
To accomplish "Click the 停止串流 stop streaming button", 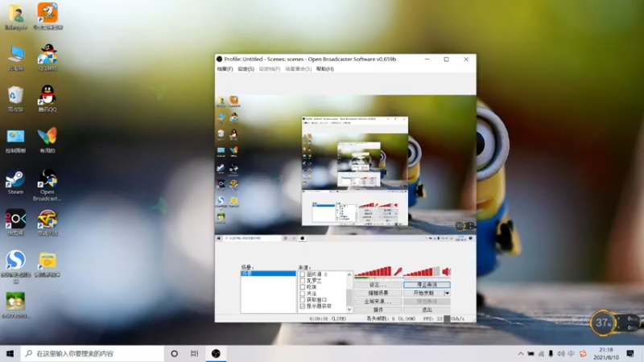I will click(x=427, y=285).
